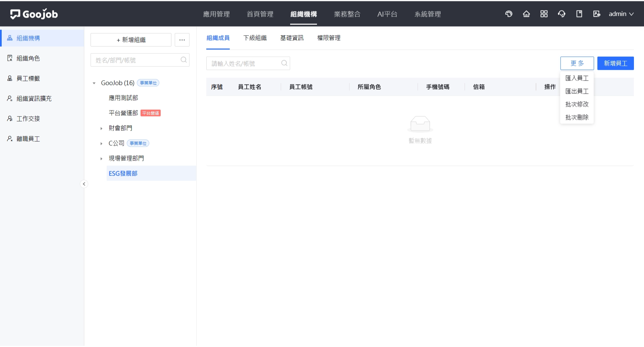This screenshot has width=644, height=347.
Task: Focus the 請輸入姓名/帳號 search field
Action: click(x=248, y=63)
